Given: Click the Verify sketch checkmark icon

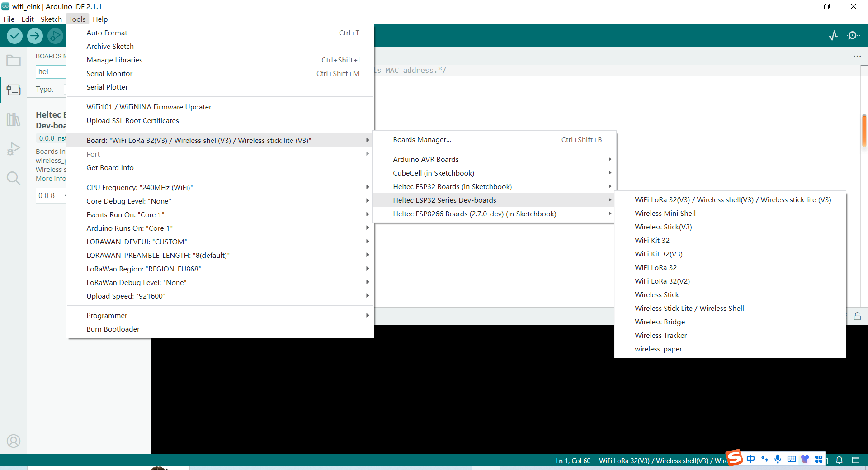Looking at the screenshot, I should click(15, 36).
